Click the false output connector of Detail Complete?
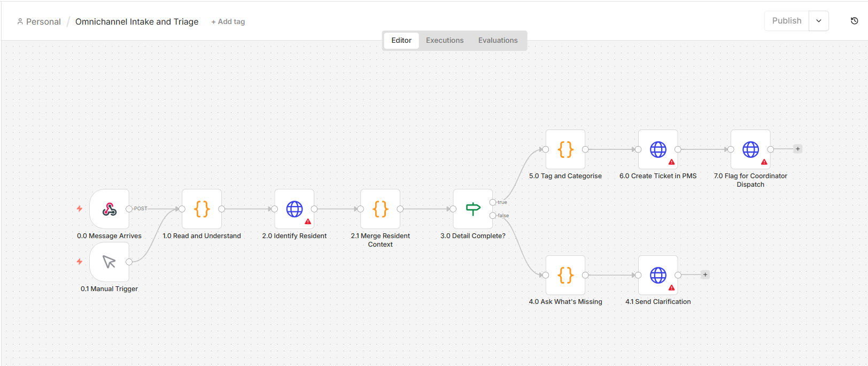The height and width of the screenshot is (366, 868). click(493, 216)
